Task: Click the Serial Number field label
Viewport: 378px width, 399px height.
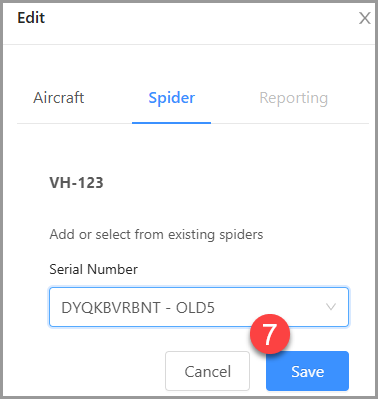Action: coord(93,269)
